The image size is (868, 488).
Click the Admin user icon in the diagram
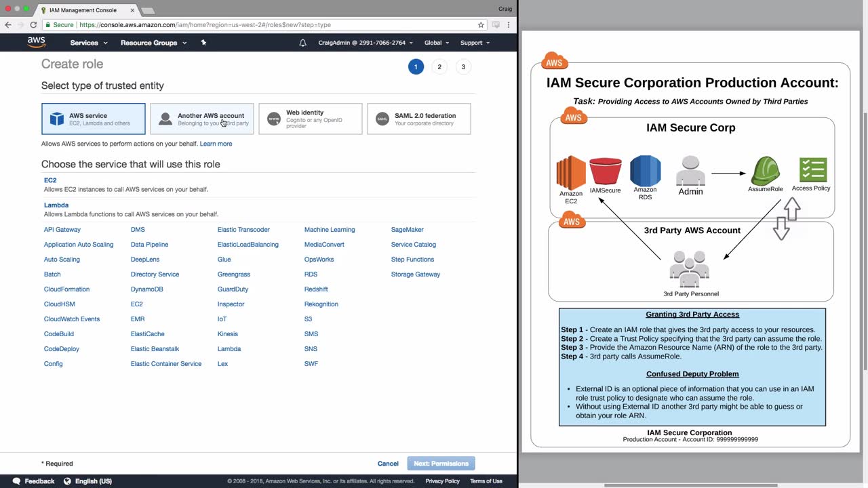690,171
